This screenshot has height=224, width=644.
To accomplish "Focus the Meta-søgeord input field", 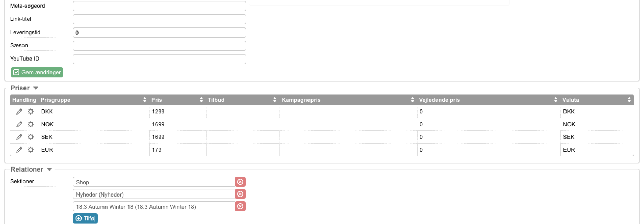I will (159, 6).
